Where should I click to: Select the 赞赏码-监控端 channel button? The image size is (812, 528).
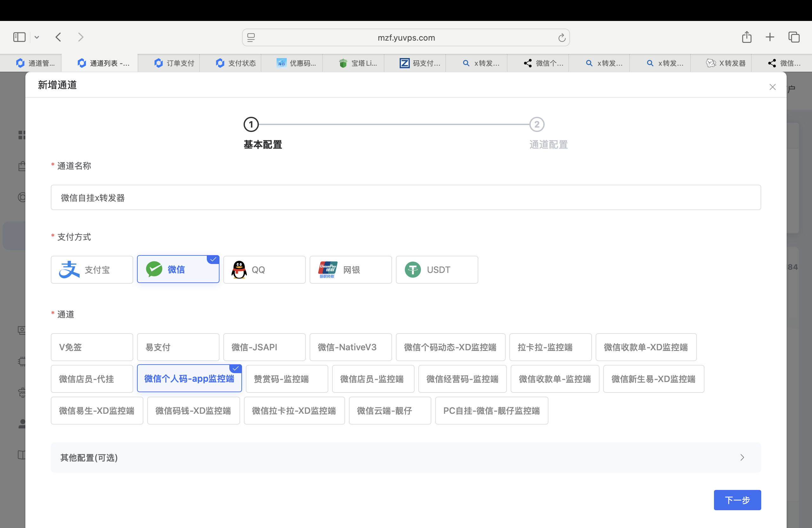pyautogui.click(x=287, y=379)
